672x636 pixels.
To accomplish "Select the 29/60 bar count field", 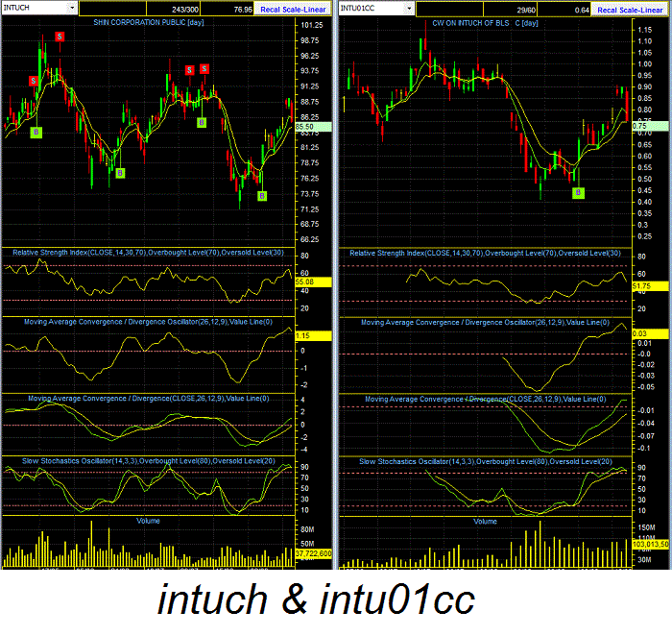I will click(x=510, y=10).
